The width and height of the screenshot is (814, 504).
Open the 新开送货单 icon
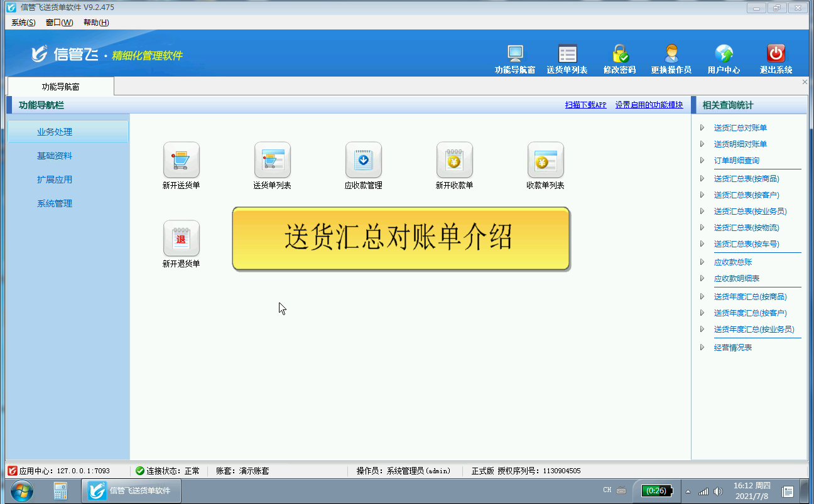pos(181,160)
